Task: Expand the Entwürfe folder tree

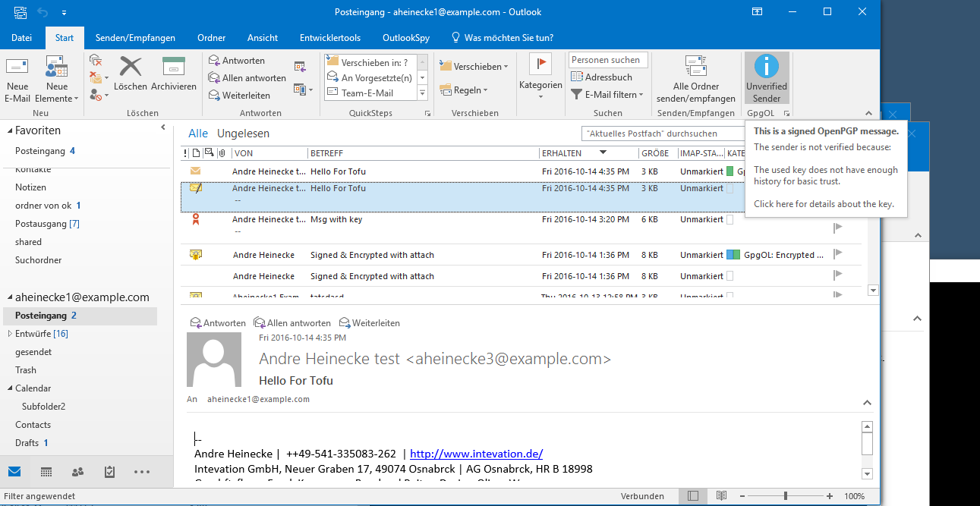Action: pyautogui.click(x=9, y=334)
